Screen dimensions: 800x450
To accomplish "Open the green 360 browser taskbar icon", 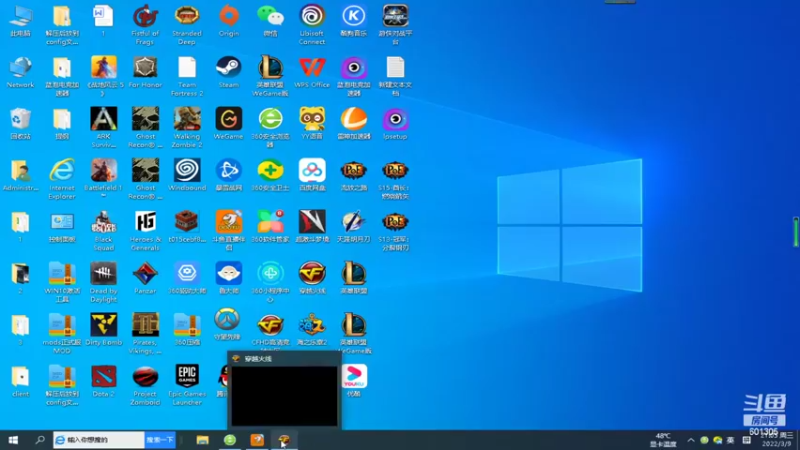I will (230, 440).
